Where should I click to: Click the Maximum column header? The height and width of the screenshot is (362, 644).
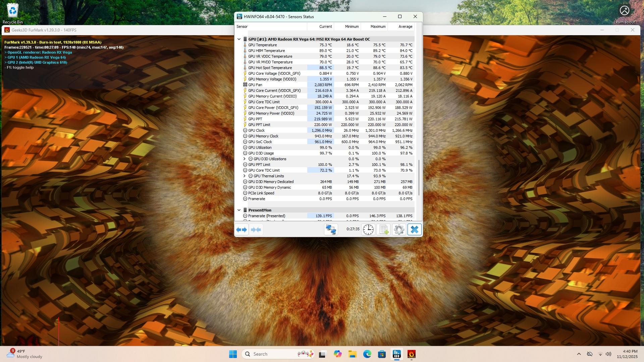click(374, 26)
